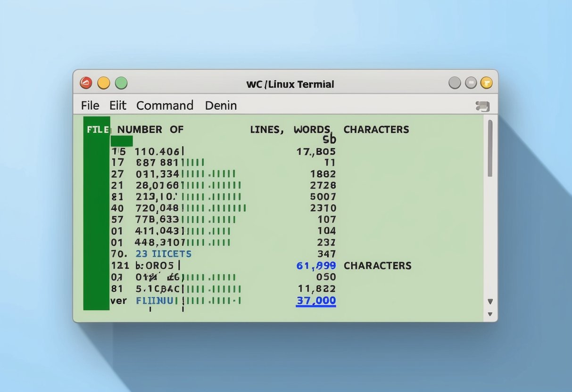This screenshot has width=572, height=392.
Task: Open the Elit menu
Action: 117,105
